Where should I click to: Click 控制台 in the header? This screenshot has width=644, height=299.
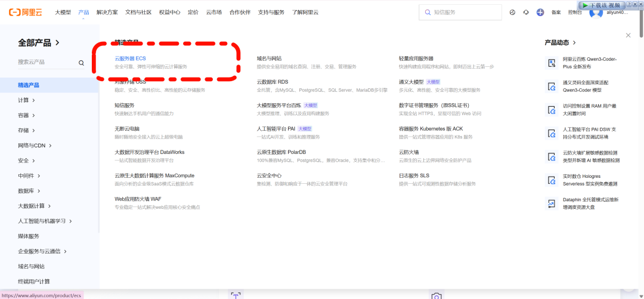click(575, 13)
